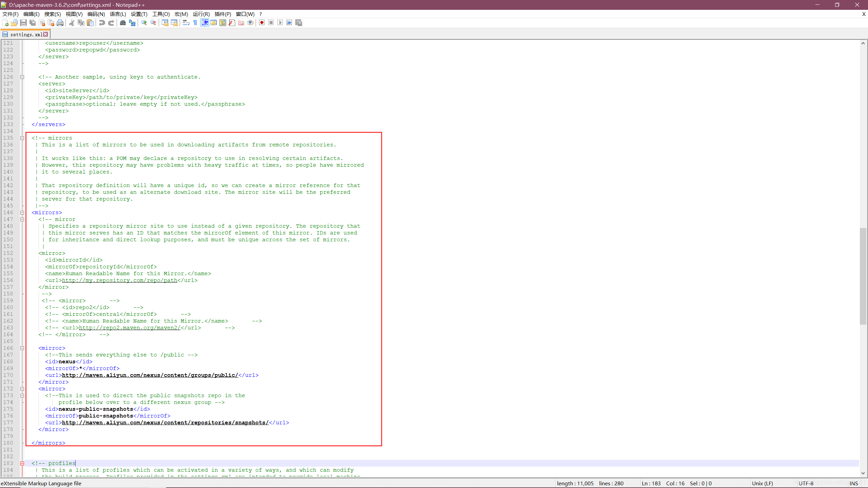
Task: Click the Open file folder icon
Action: point(14,23)
